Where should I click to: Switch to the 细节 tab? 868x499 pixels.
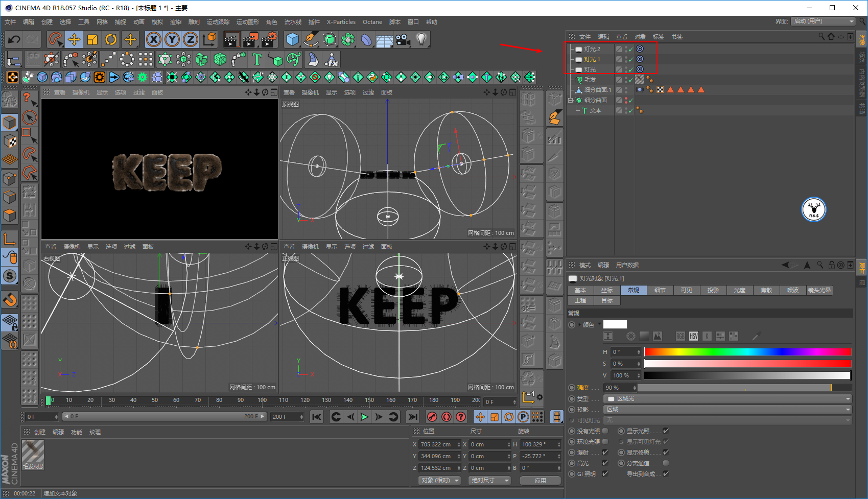pyautogui.click(x=660, y=290)
